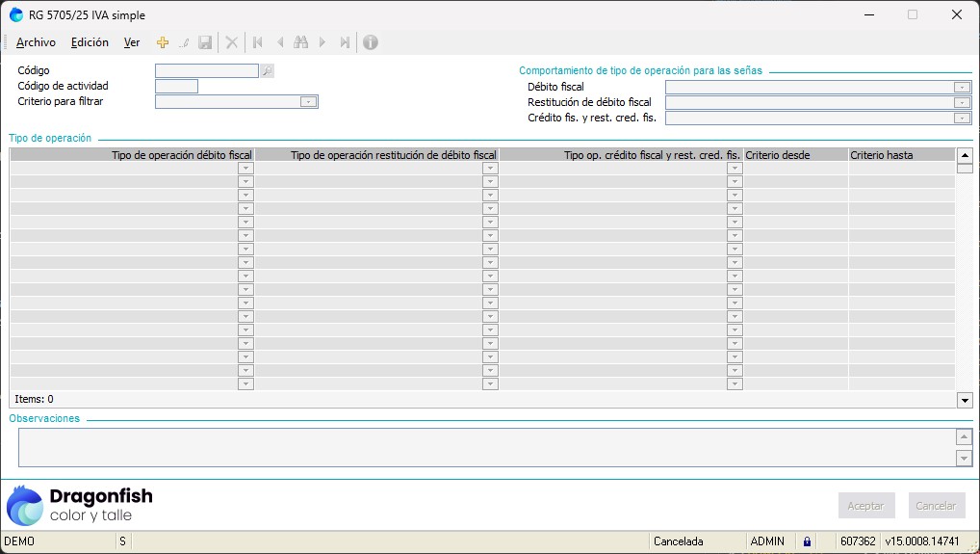Expand Crédito fis. y rest. cred. fis. dropdown
This screenshot has width=980, height=554.
click(962, 119)
